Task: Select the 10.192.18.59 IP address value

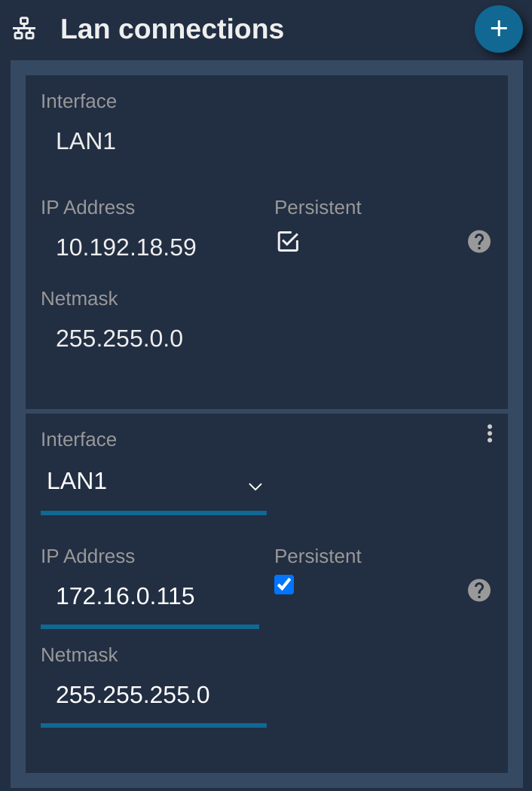Action: pos(126,247)
